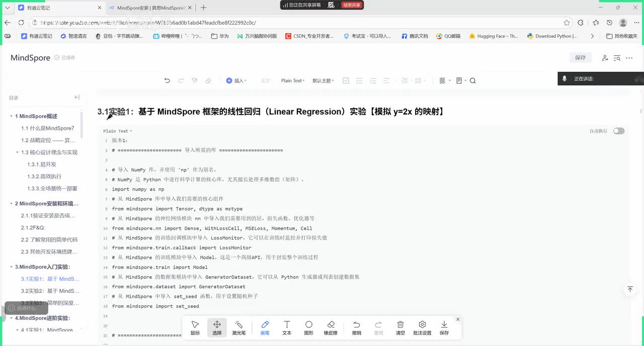Pick the 激光笔 laser pointer tool
The width and height of the screenshot is (644, 346).
click(x=239, y=328)
